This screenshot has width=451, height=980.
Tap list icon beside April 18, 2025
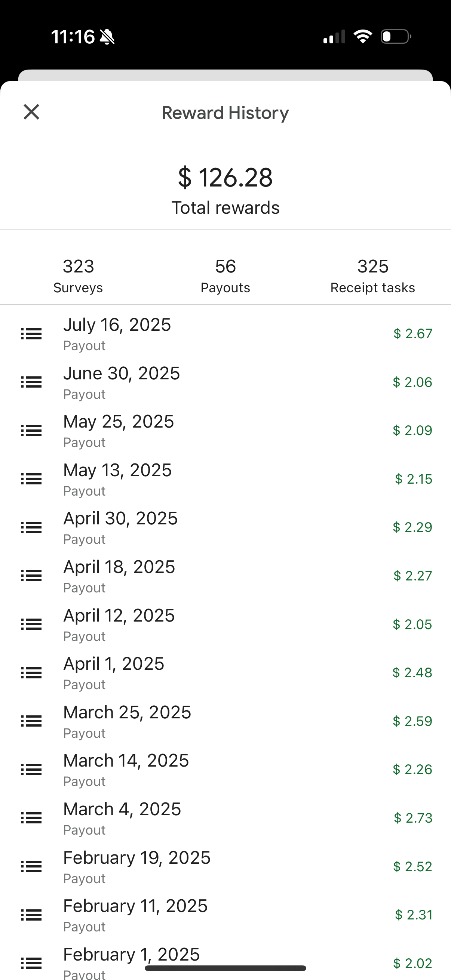31,576
